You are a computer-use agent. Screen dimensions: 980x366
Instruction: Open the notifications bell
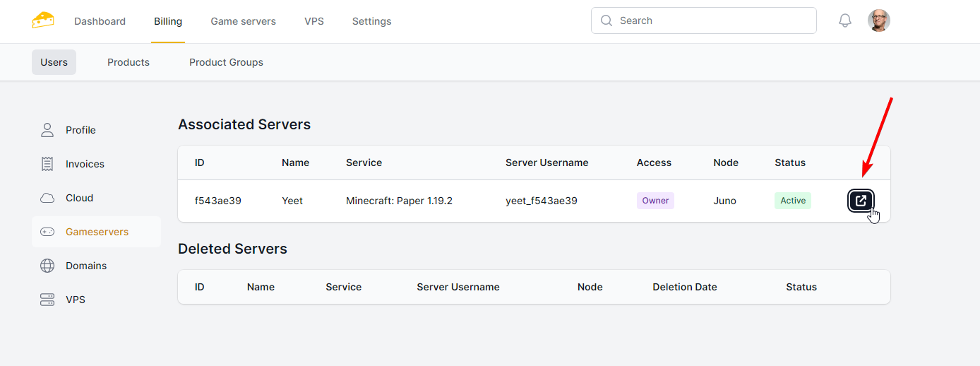click(x=844, y=21)
